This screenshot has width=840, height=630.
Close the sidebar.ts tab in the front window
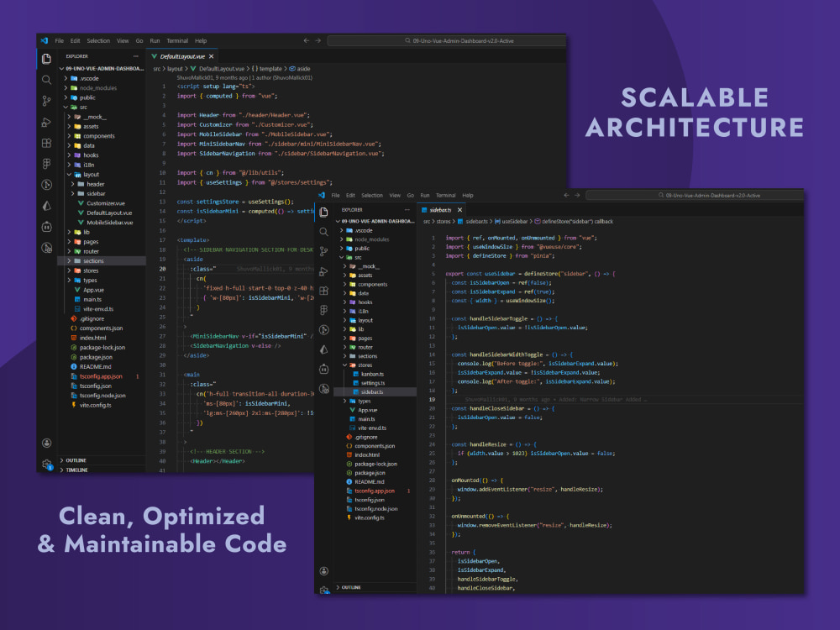tap(459, 210)
